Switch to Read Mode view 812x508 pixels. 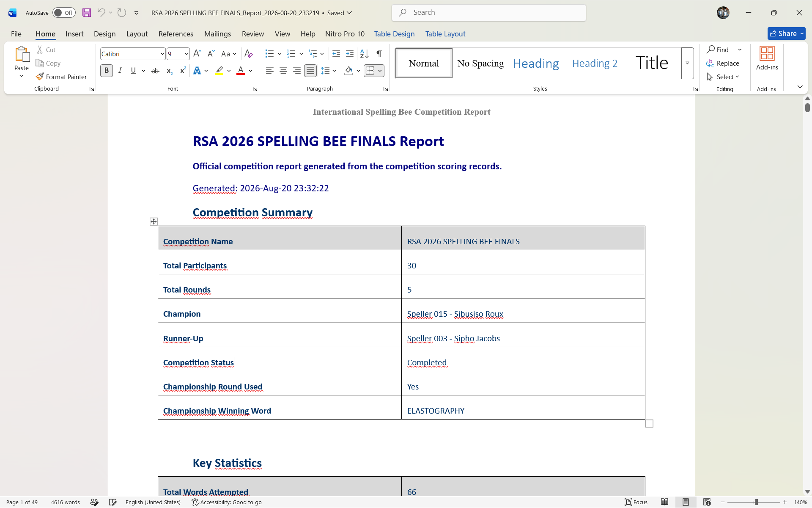click(x=665, y=502)
